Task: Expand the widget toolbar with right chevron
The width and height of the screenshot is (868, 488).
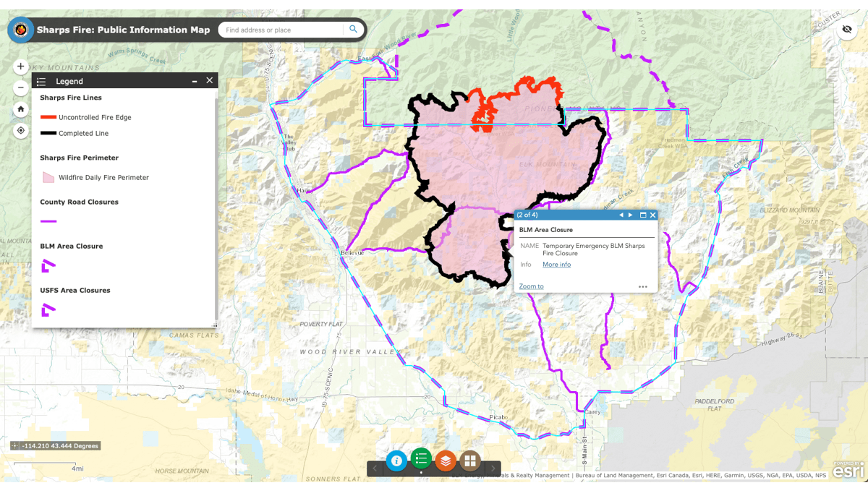Action: pos(491,468)
